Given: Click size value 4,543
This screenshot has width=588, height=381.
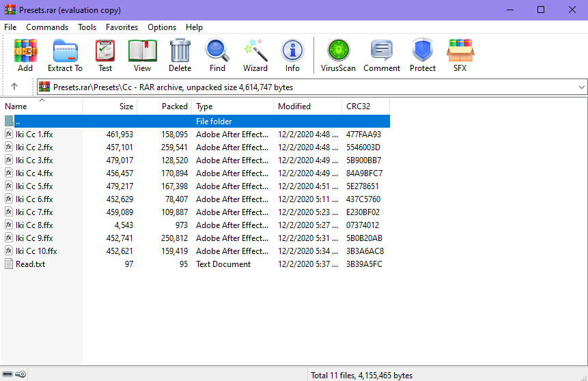Looking at the screenshot, I should tap(124, 225).
